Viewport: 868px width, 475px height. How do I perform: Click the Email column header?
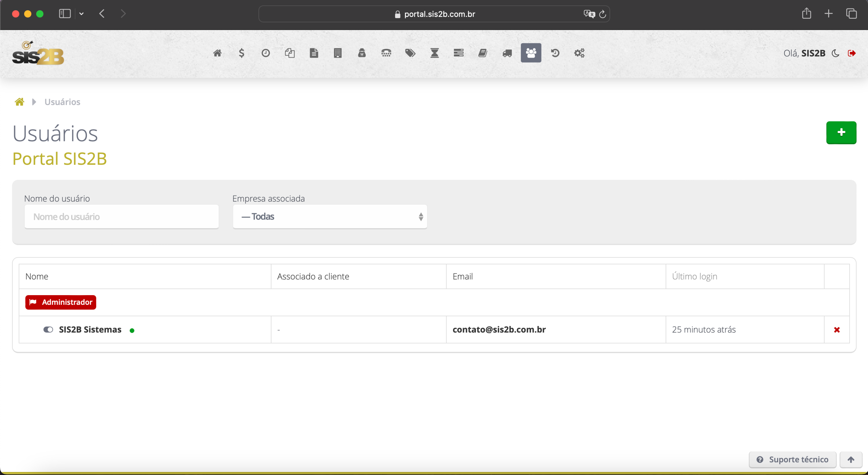coord(463,276)
